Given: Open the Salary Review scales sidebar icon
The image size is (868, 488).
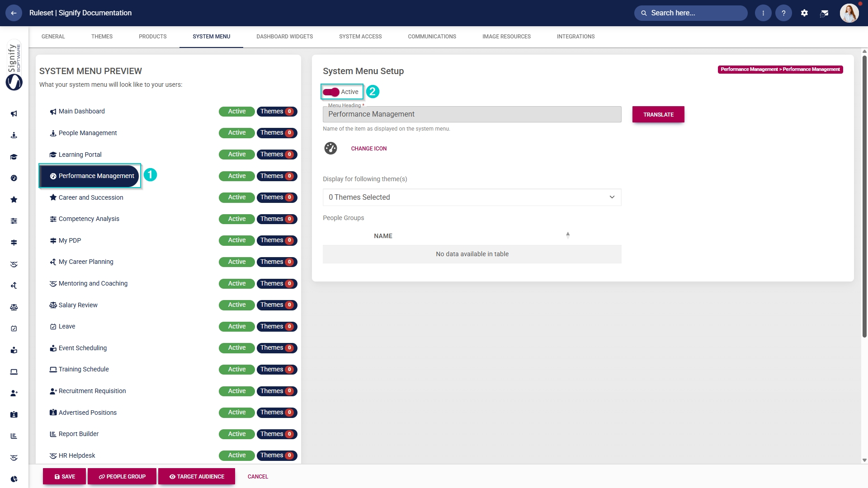Looking at the screenshot, I should [x=14, y=307].
